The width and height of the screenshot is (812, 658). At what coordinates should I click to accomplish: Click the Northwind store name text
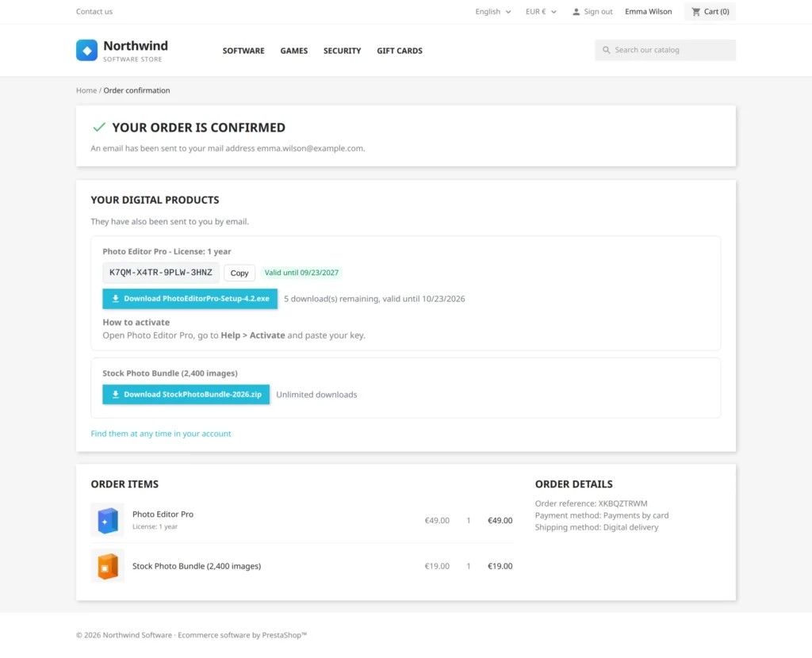tap(136, 45)
